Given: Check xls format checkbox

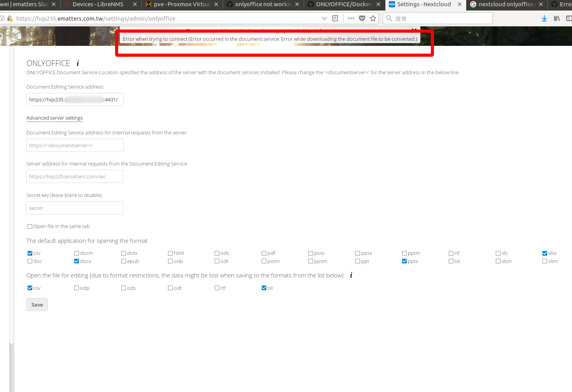Looking at the screenshot, I should 498,253.
